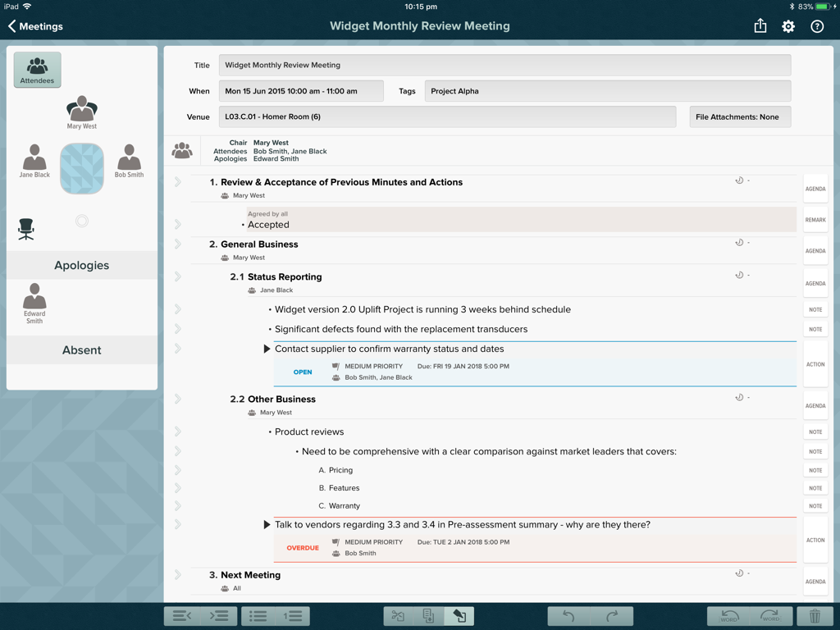Click the Tags field showing Project Alpha
Screen dimensions: 840x630
pos(607,91)
